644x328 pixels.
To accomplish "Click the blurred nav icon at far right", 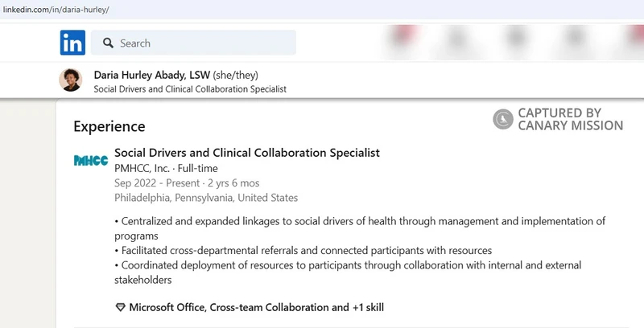I will (x=636, y=39).
